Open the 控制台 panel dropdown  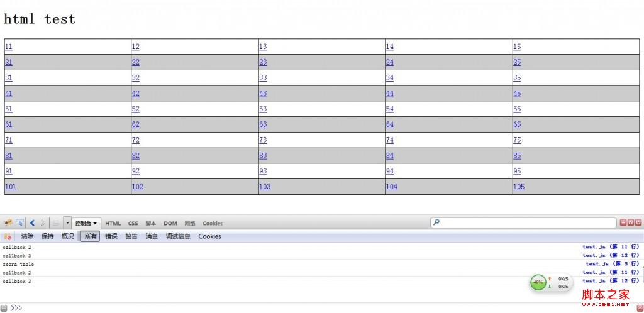(86, 224)
